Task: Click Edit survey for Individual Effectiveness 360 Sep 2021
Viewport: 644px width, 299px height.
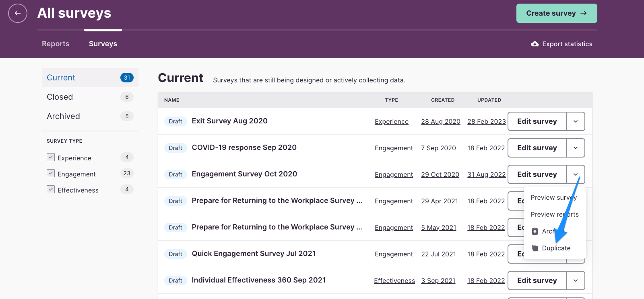Action: point(537,281)
